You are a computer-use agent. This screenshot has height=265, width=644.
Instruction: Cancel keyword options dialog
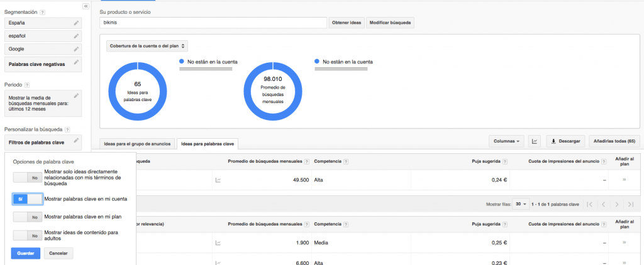coord(58,253)
